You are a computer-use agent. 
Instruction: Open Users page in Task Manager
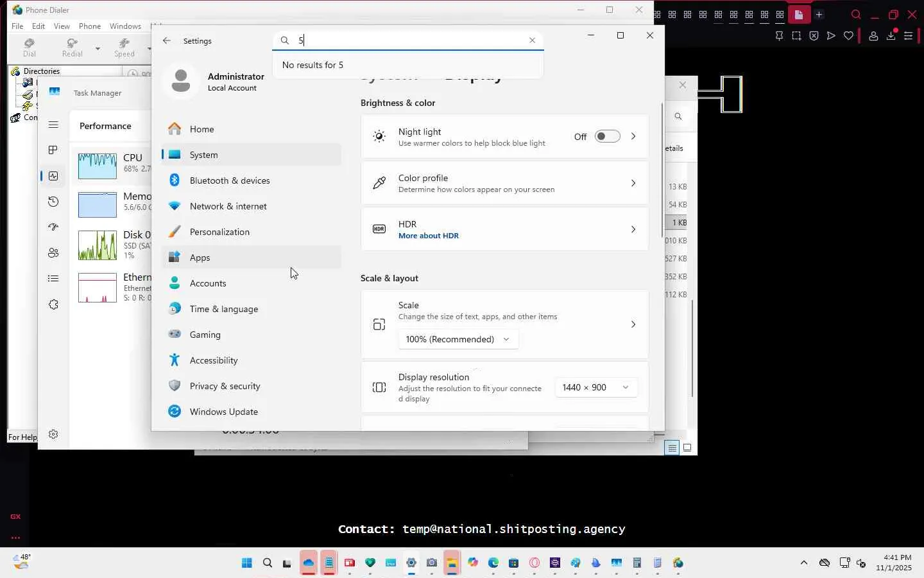coord(53,253)
